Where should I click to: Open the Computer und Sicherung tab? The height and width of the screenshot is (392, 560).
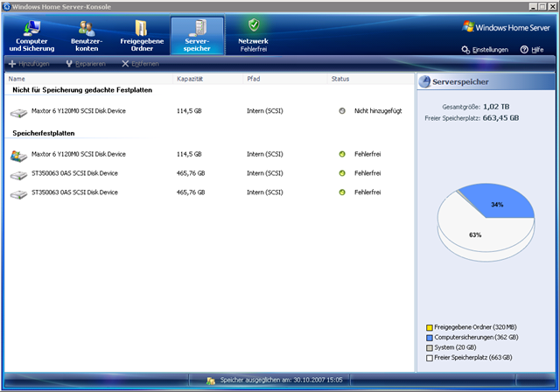pyautogui.click(x=31, y=36)
